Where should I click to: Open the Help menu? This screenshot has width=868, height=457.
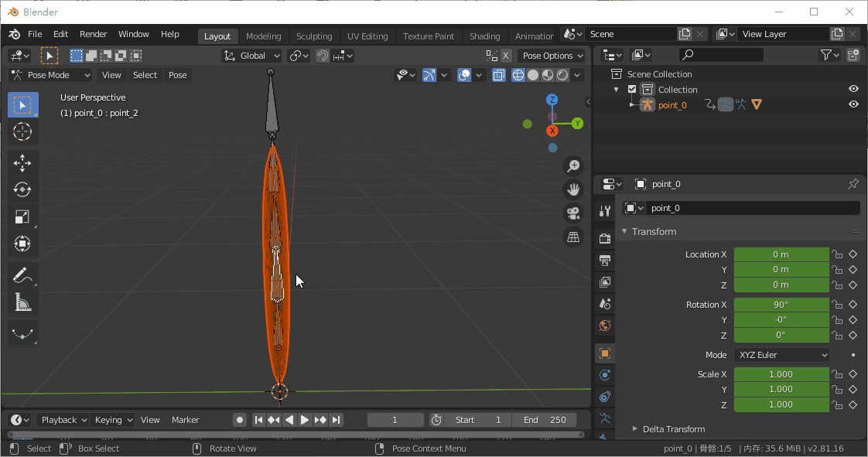(170, 34)
